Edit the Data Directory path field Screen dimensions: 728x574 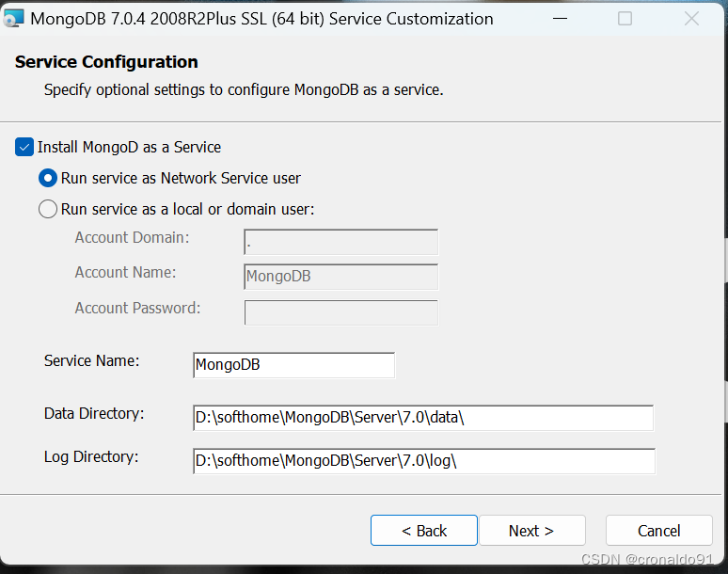(x=423, y=418)
